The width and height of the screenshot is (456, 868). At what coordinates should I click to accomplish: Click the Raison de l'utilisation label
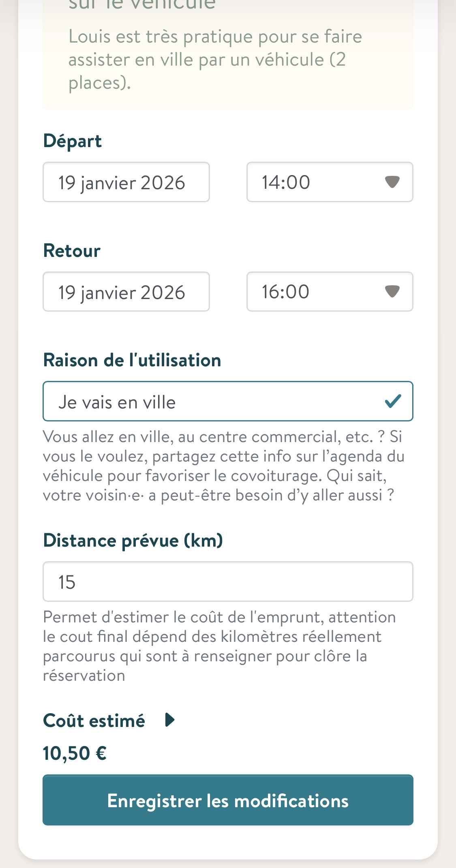point(132,360)
